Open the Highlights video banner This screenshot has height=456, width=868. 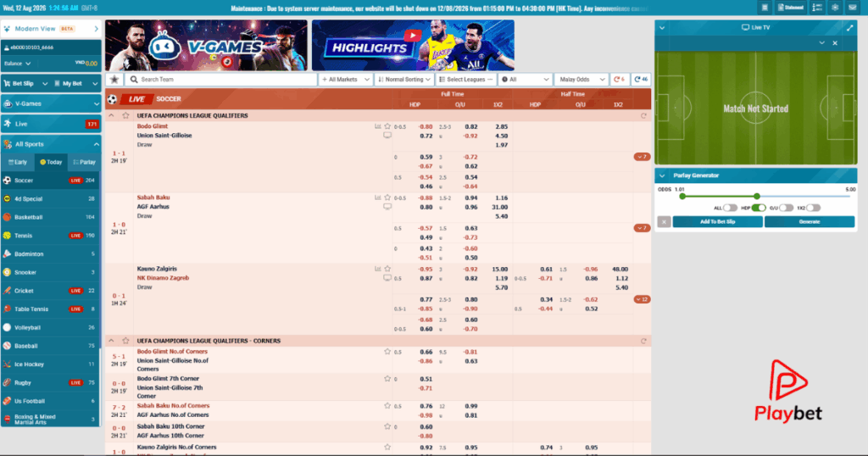[x=413, y=46]
